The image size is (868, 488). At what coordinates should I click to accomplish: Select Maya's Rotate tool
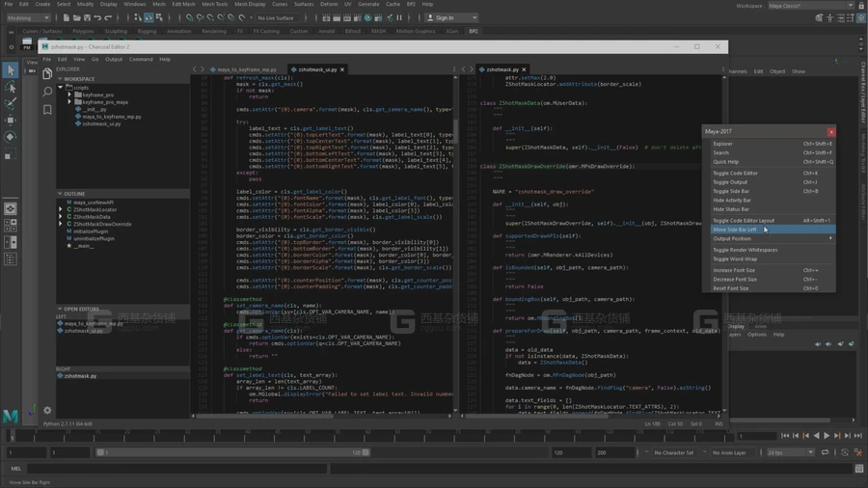click(x=10, y=137)
